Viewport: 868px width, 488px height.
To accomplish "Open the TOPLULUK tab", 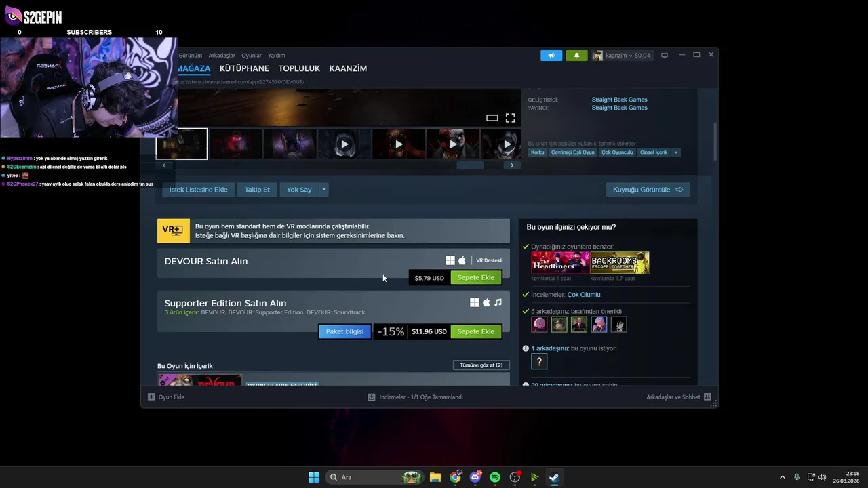I will point(299,68).
